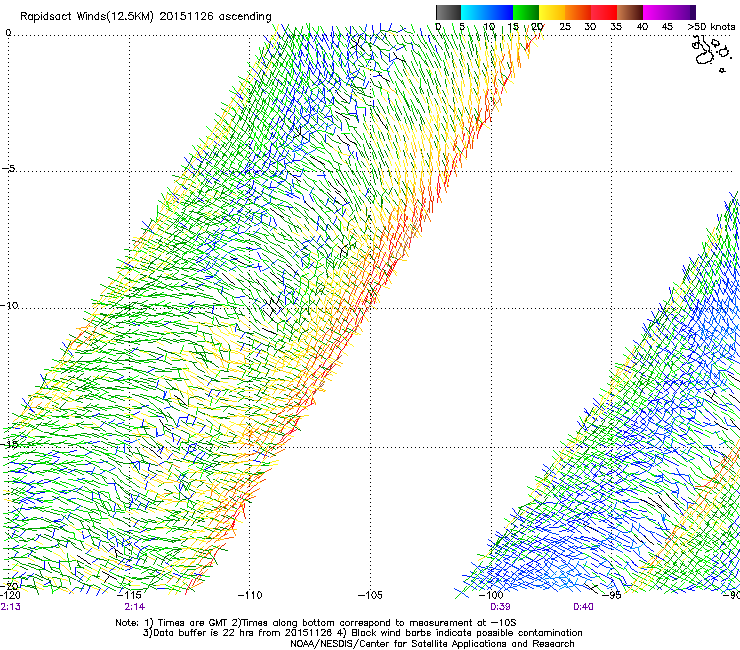
Task: Click the cyan-blue 5–15 knot legend swatch
Action: (487, 12)
